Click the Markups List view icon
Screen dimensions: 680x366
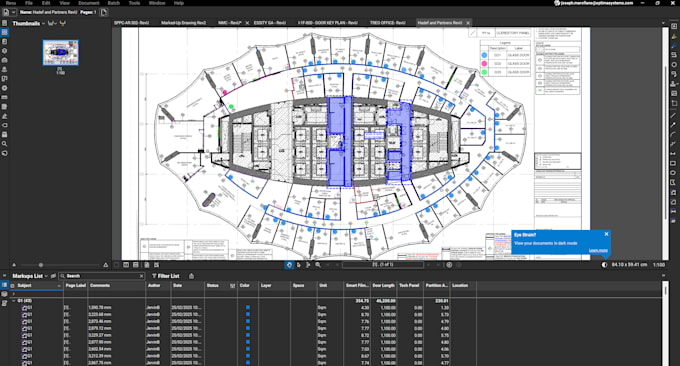point(4,285)
